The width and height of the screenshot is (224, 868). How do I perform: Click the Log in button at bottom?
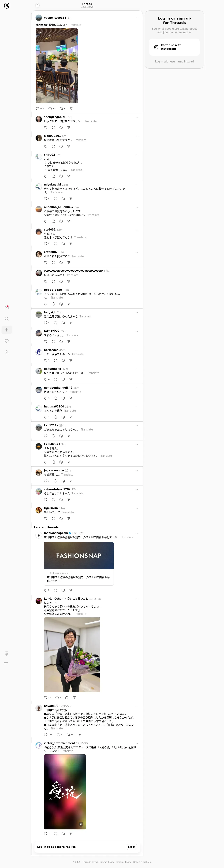point(132,846)
